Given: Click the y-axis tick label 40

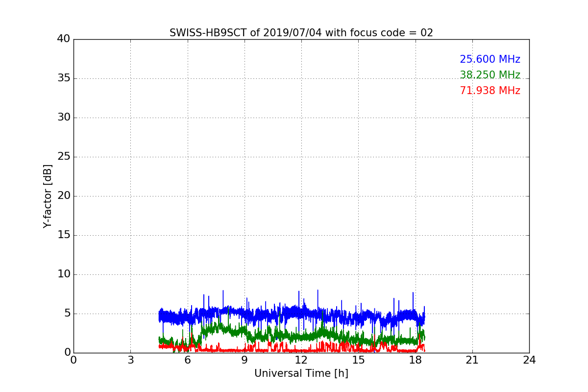Looking at the screenshot, I should tap(64, 39).
